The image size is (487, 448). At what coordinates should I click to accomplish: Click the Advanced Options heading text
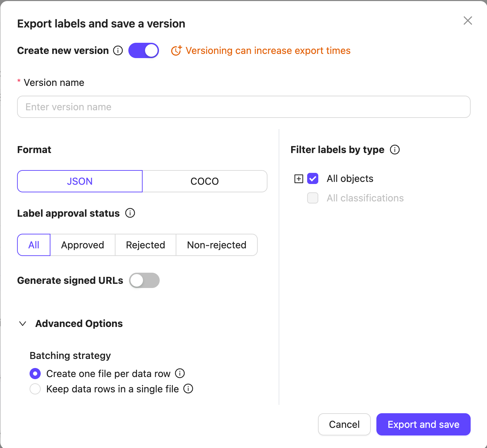pyautogui.click(x=79, y=323)
